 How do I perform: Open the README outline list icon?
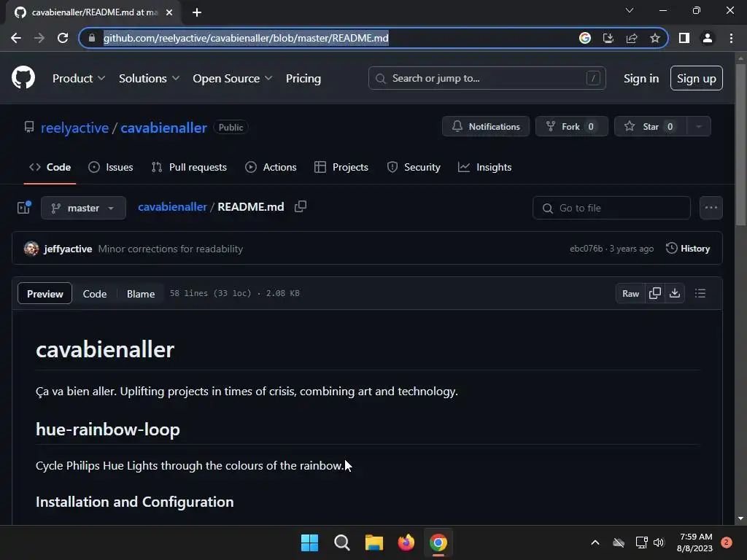coord(700,293)
